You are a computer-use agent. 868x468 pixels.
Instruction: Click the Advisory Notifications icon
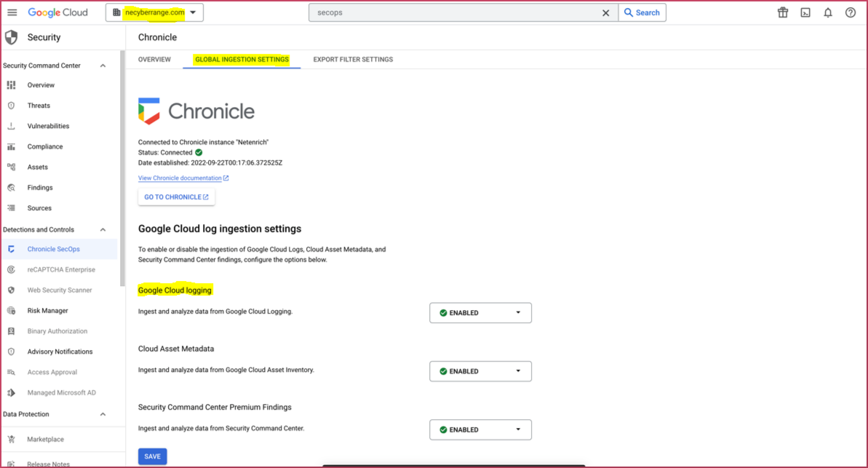click(x=11, y=352)
